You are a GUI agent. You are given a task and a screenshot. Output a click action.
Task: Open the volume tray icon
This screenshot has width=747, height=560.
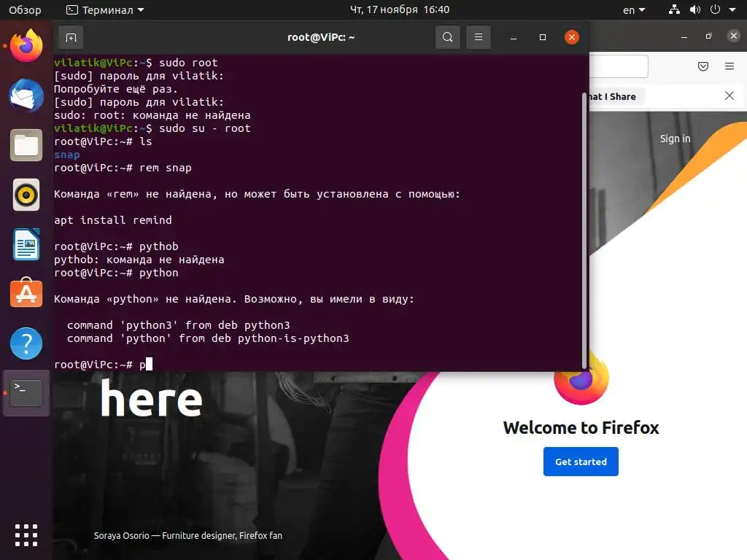point(695,9)
